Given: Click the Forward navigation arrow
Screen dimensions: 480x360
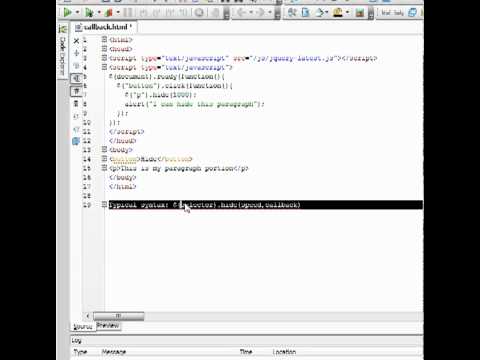Looking at the screenshot, I should click(260, 13).
